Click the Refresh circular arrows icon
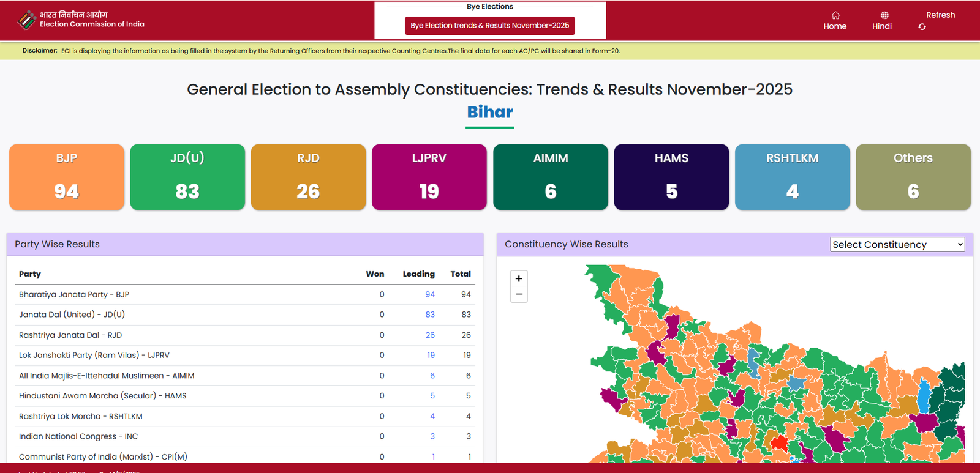Viewport: 980px width, 473px height. [x=922, y=27]
